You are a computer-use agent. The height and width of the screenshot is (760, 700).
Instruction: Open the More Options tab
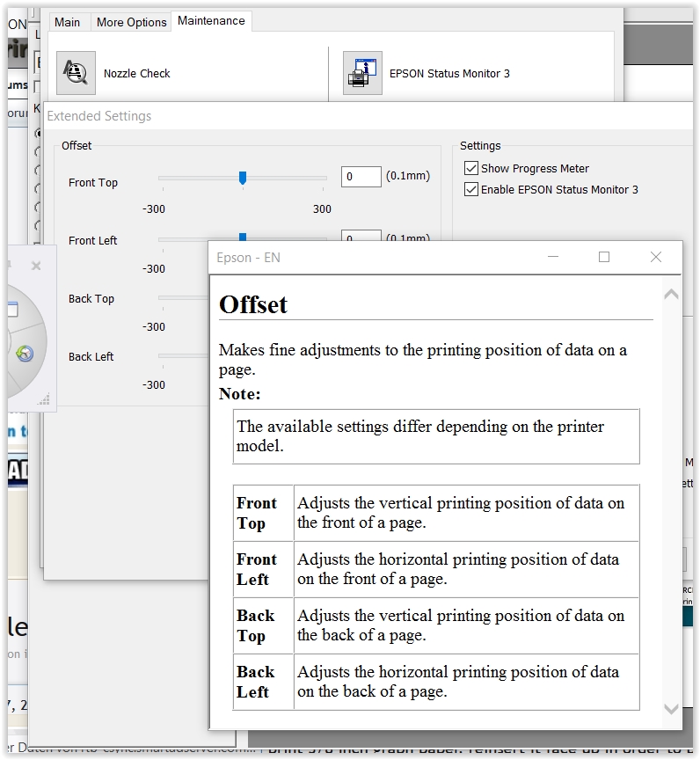131,22
